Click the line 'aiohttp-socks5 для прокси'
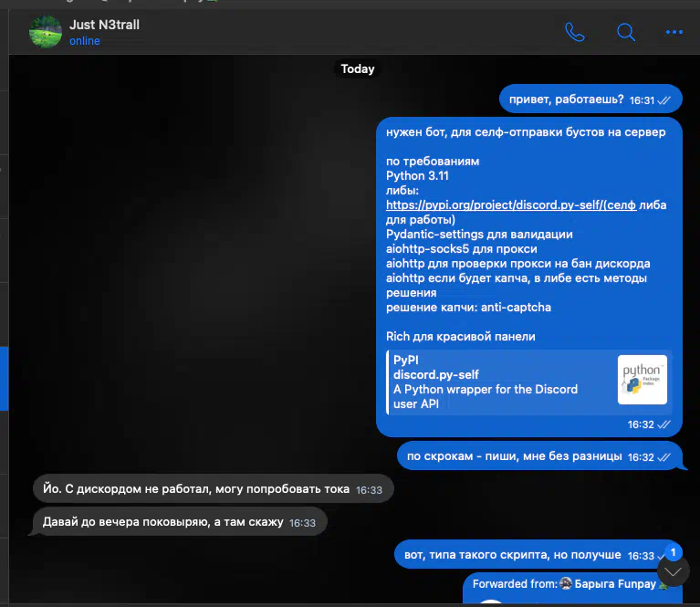 coord(462,249)
